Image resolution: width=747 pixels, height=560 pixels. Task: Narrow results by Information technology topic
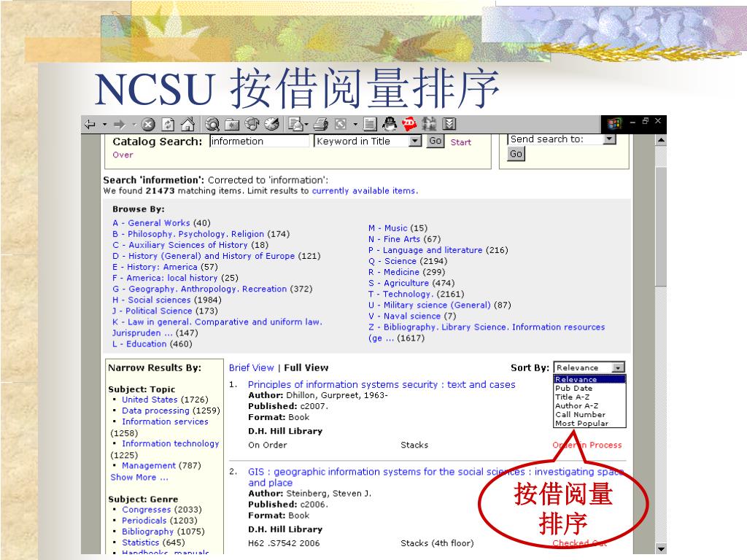point(170,443)
